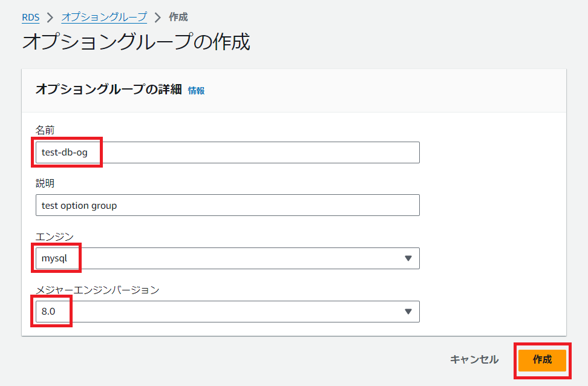The width and height of the screenshot is (588, 386).
Task: Click the 作成 current-page breadcrumb item
Action: [x=178, y=17]
